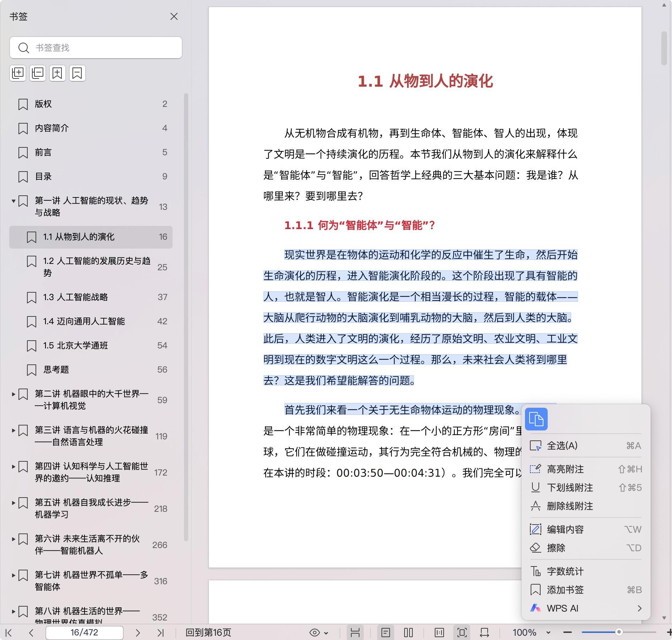This screenshot has height=640, width=672.
Task: Click the add bookmark icon in sidebar
Action: coord(58,73)
